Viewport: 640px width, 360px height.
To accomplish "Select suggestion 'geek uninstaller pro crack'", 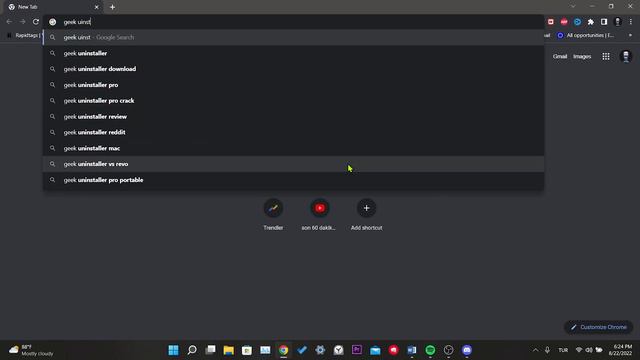I will (293, 100).
